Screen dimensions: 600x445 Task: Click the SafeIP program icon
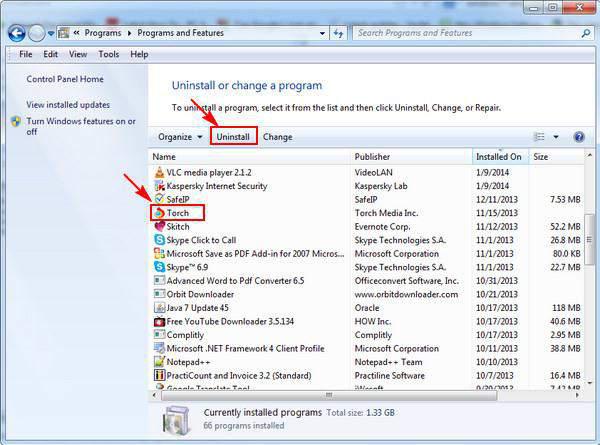tap(159, 199)
